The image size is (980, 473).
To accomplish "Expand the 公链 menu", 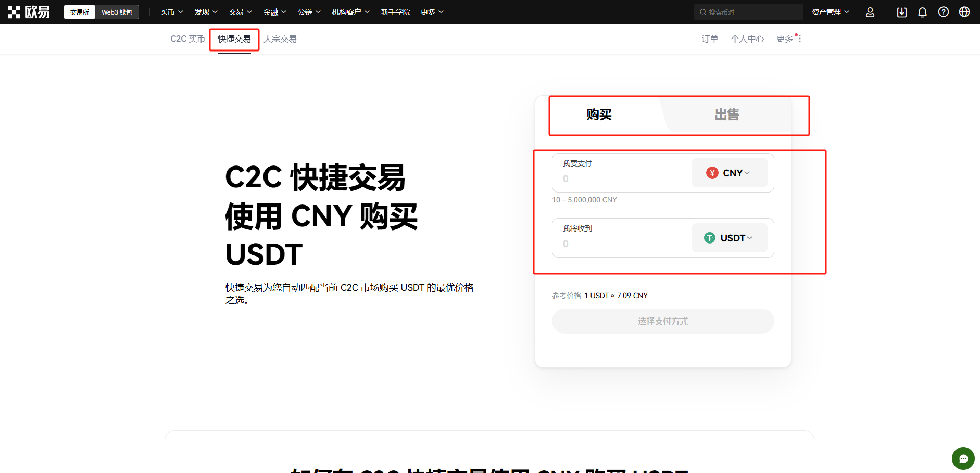I will 309,12.
